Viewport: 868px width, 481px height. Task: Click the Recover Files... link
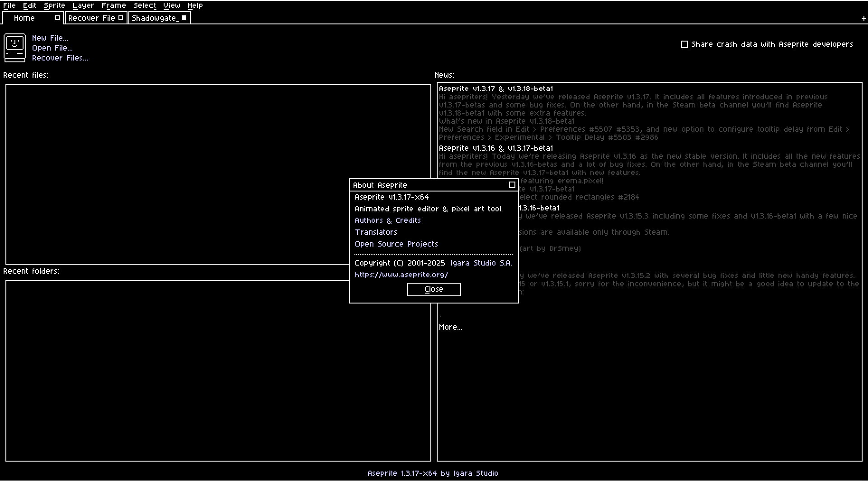click(60, 58)
